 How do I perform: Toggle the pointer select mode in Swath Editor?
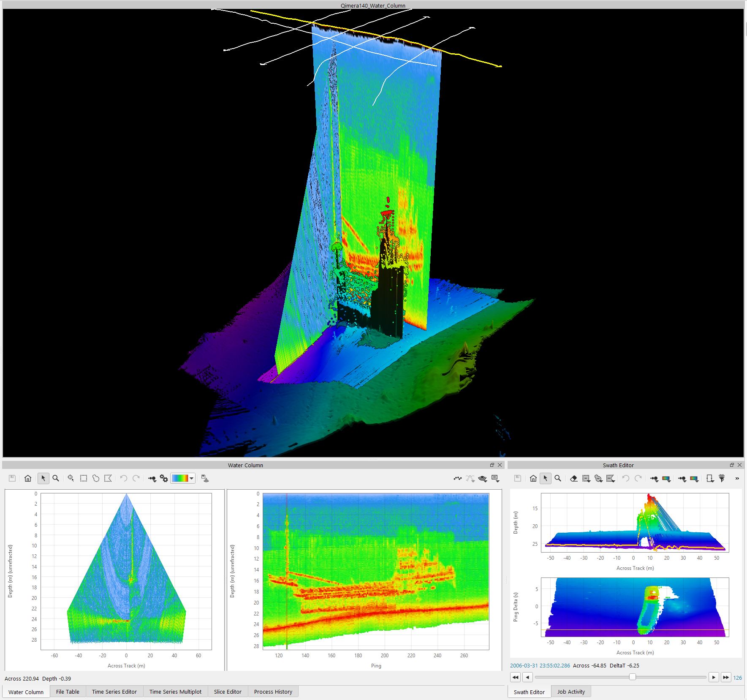546,478
